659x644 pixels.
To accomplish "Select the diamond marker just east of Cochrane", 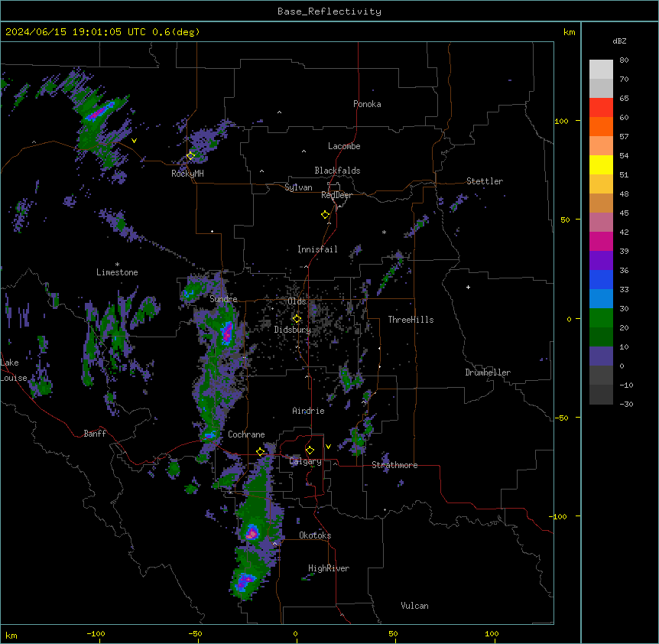I will [260, 452].
